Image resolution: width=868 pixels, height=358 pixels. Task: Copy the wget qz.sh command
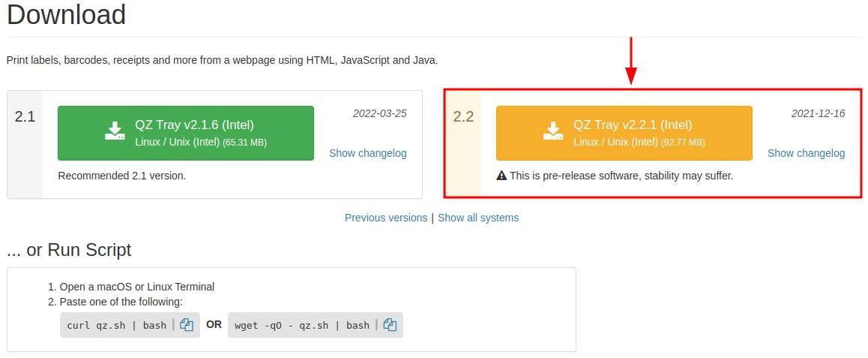[390, 325]
